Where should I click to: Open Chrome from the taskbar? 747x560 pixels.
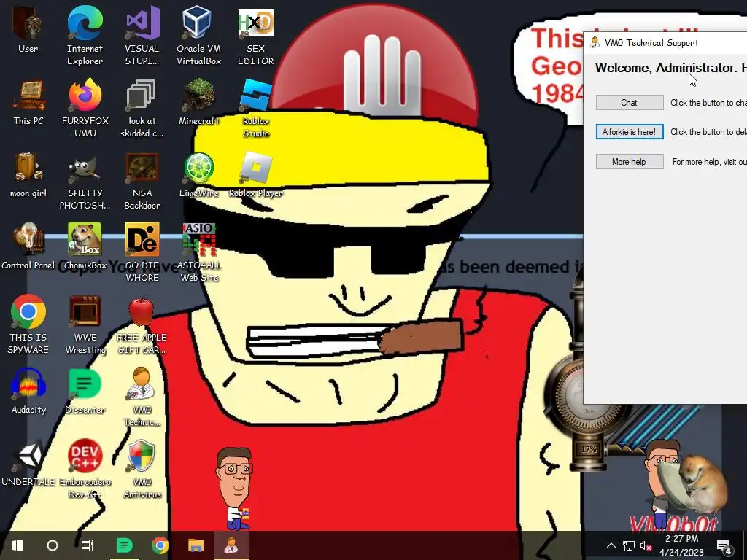click(x=160, y=545)
